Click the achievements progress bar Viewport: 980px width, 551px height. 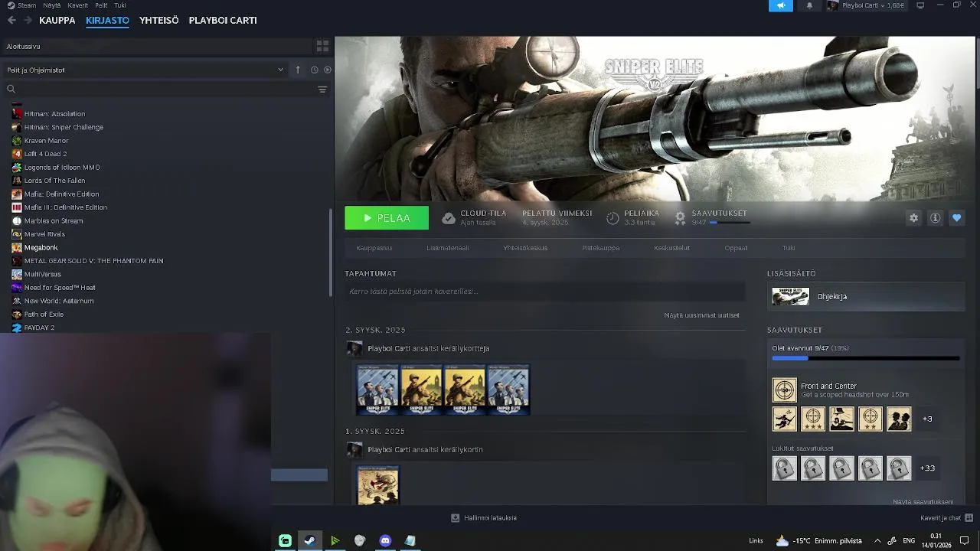[866, 358]
